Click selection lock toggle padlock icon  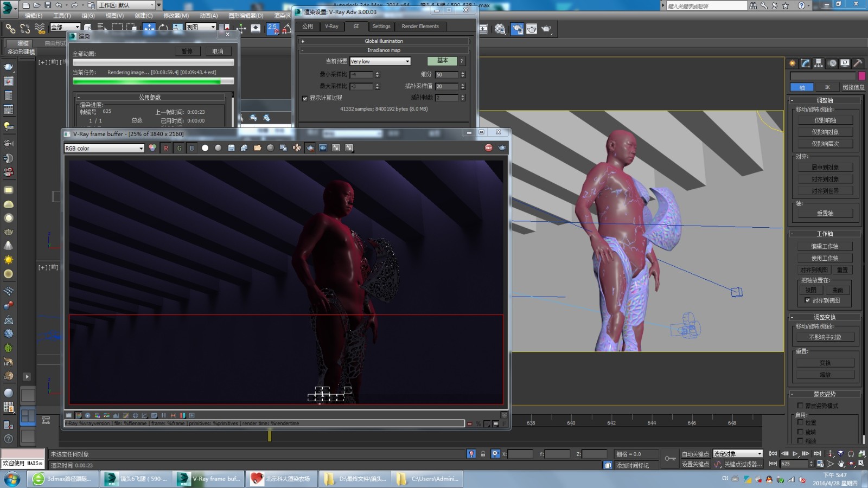(x=483, y=454)
